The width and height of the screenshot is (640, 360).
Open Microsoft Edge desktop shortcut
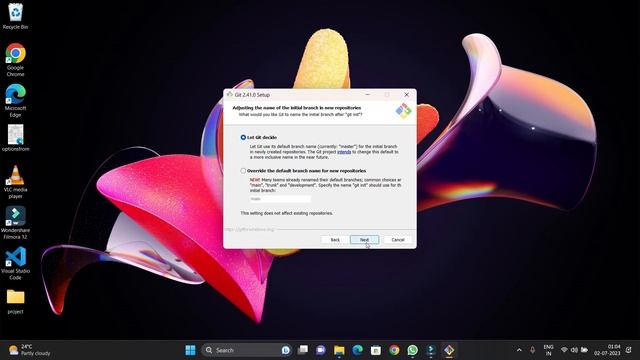(x=16, y=101)
